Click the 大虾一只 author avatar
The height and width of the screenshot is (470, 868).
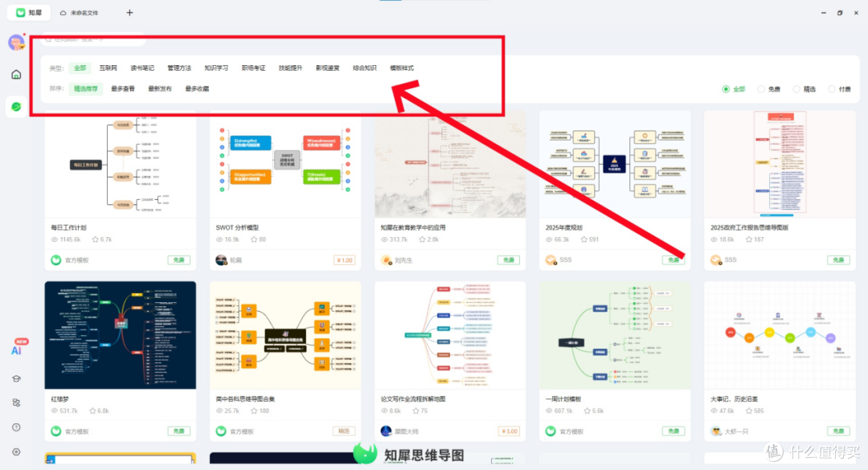tap(716, 431)
